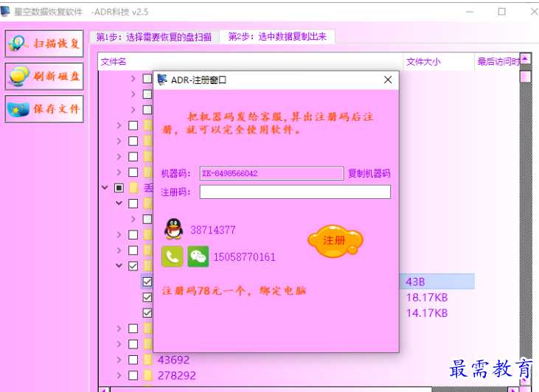Viewport: 539px width, 392px height.
Task: Click the 文件大小 column header
Action: tap(439, 61)
